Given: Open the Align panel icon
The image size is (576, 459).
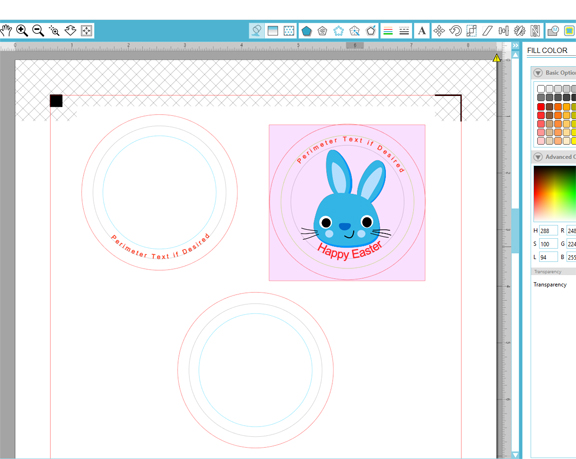Looking at the screenshot, I should (504, 31).
